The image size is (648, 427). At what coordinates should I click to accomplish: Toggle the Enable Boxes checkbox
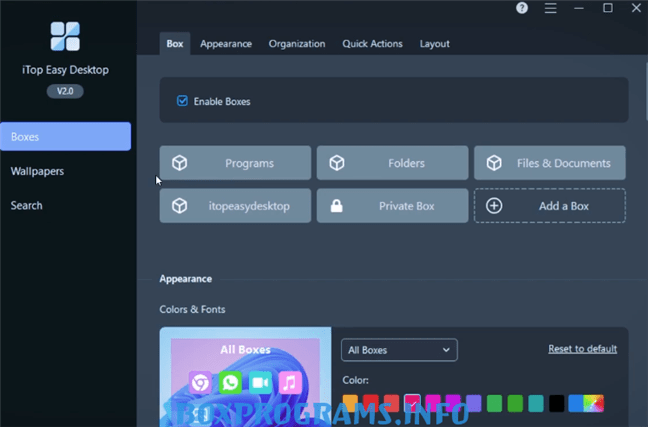pos(182,101)
